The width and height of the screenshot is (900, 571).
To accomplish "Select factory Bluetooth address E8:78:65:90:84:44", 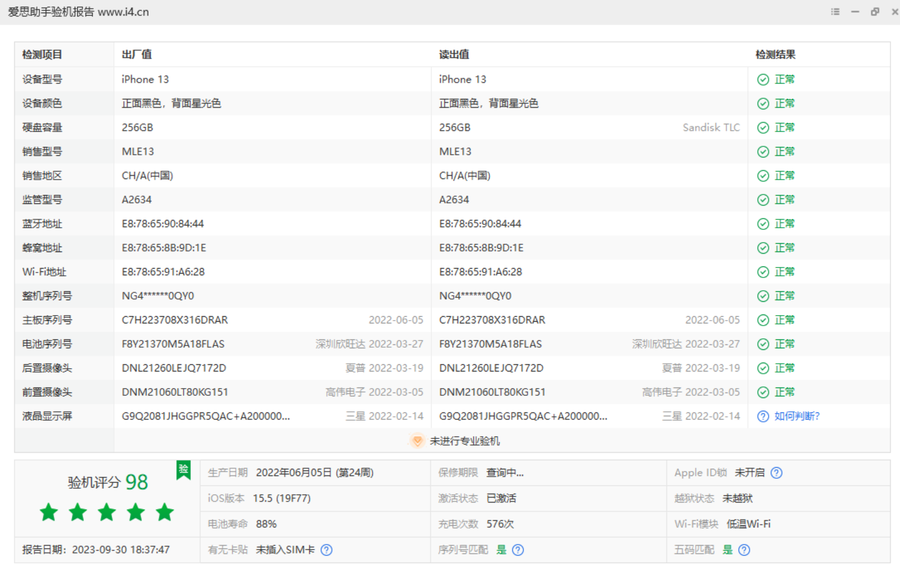I will click(x=162, y=224).
